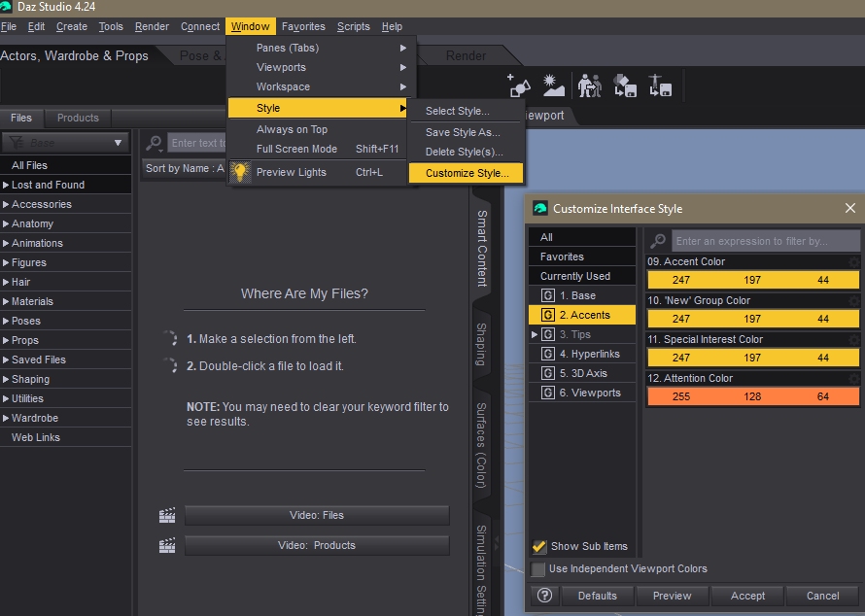
Task: Open the Base filter dropdown
Action: [x=66, y=143]
